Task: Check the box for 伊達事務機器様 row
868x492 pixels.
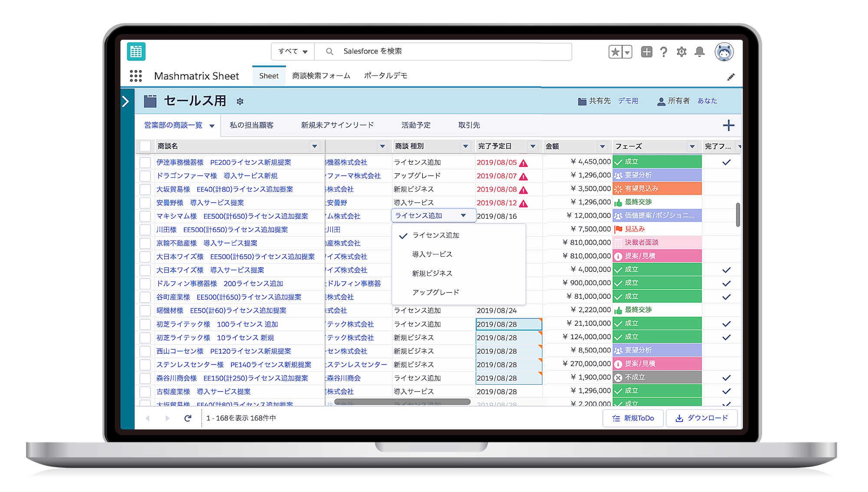Action: click(x=145, y=162)
